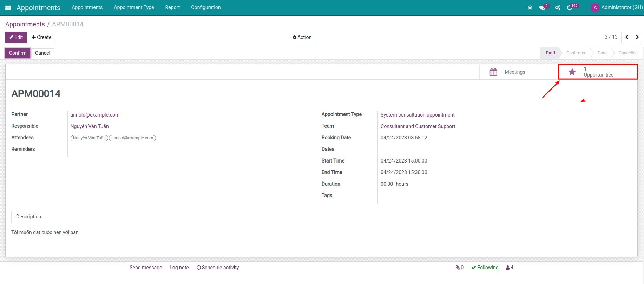Open the Configuration menu
This screenshot has width=644, height=284.
click(x=206, y=7)
